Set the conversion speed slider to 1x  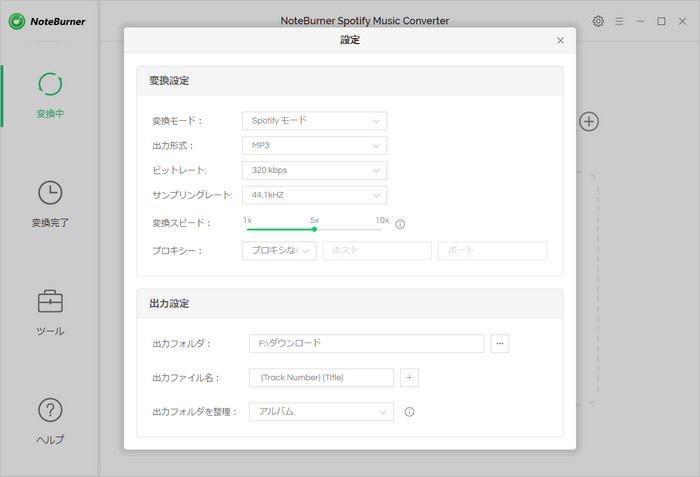(247, 229)
